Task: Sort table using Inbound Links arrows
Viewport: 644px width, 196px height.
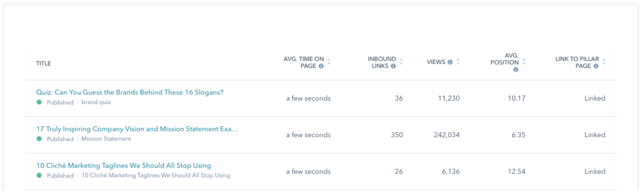Action: point(401,61)
